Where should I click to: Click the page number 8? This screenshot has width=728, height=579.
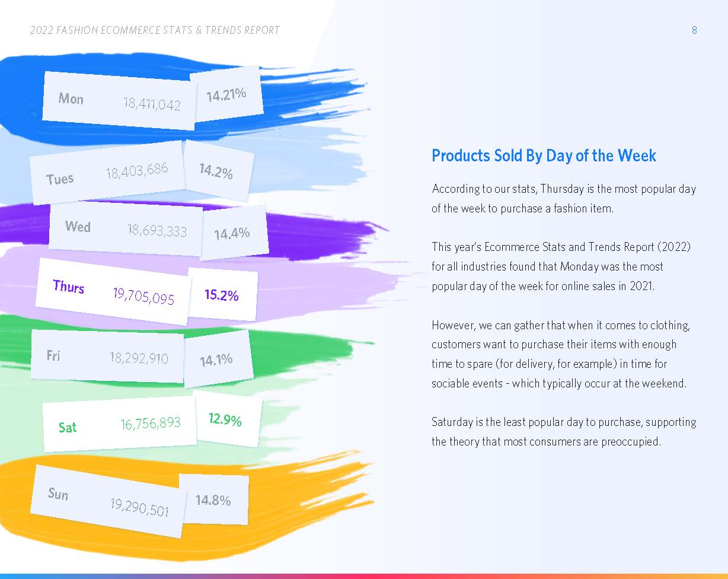[x=694, y=30]
